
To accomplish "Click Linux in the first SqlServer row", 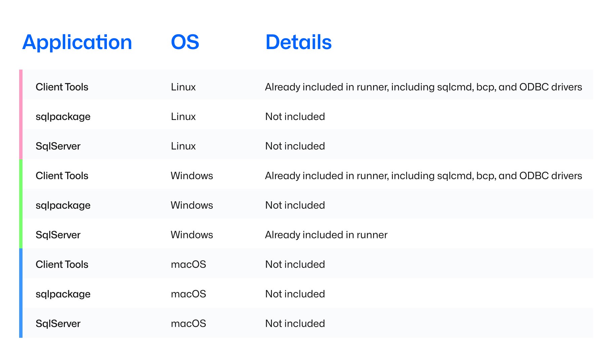I will coord(183,146).
